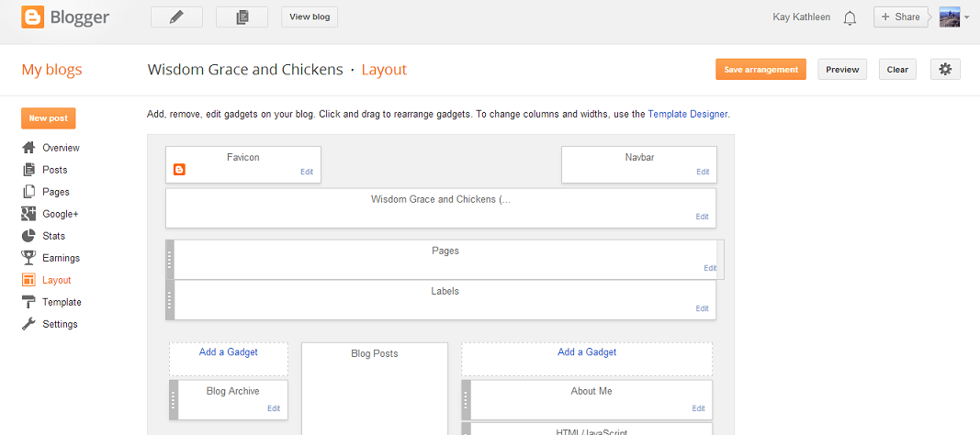This screenshot has height=435, width=980.
Task: Open the Template Designer link
Action: (x=687, y=115)
